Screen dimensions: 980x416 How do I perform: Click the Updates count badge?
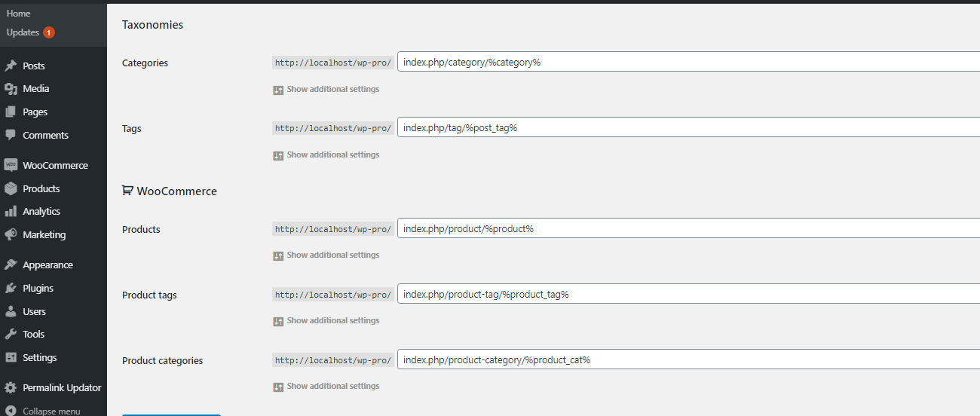(49, 32)
